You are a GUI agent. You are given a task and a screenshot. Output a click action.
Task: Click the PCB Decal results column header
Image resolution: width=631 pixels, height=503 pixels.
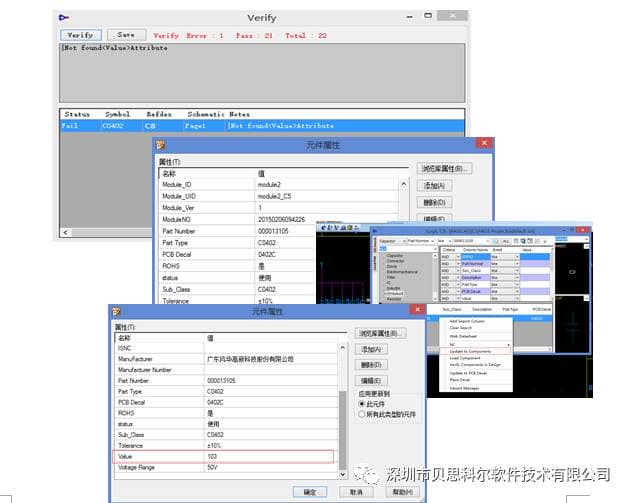pos(542,309)
